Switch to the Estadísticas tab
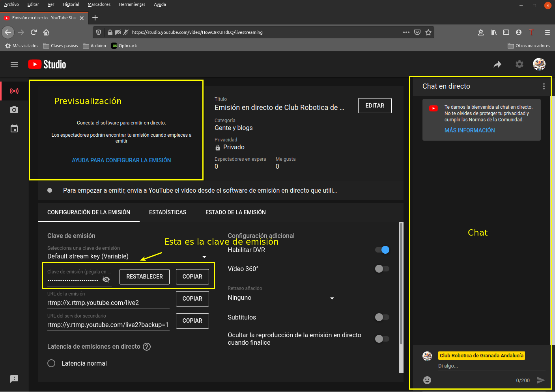The width and height of the screenshot is (555, 392). click(168, 212)
